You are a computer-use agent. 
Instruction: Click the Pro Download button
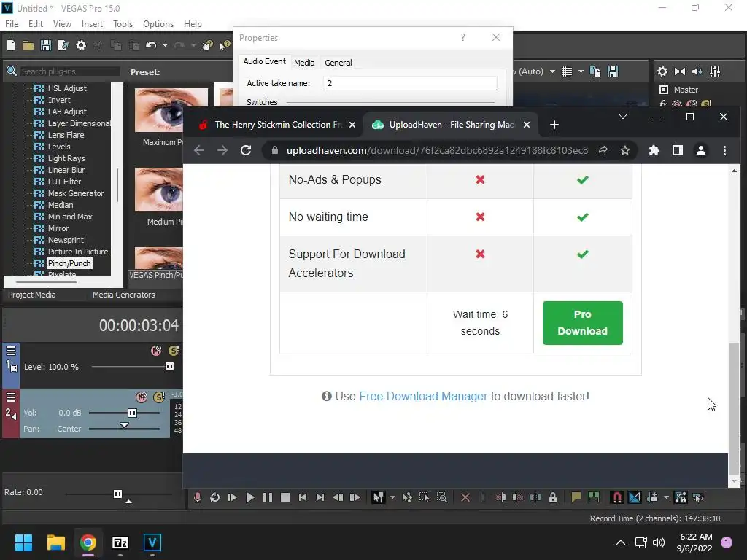(x=583, y=323)
